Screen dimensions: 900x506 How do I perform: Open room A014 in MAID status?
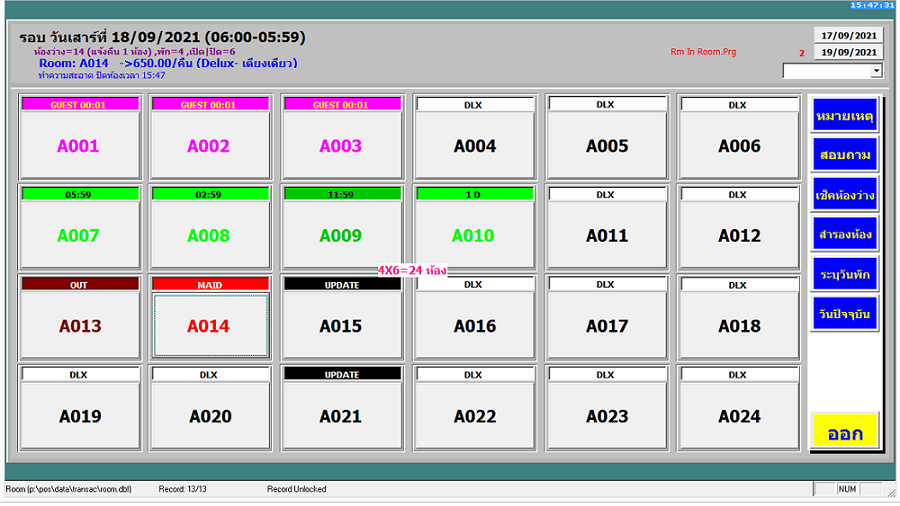(x=210, y=326)
